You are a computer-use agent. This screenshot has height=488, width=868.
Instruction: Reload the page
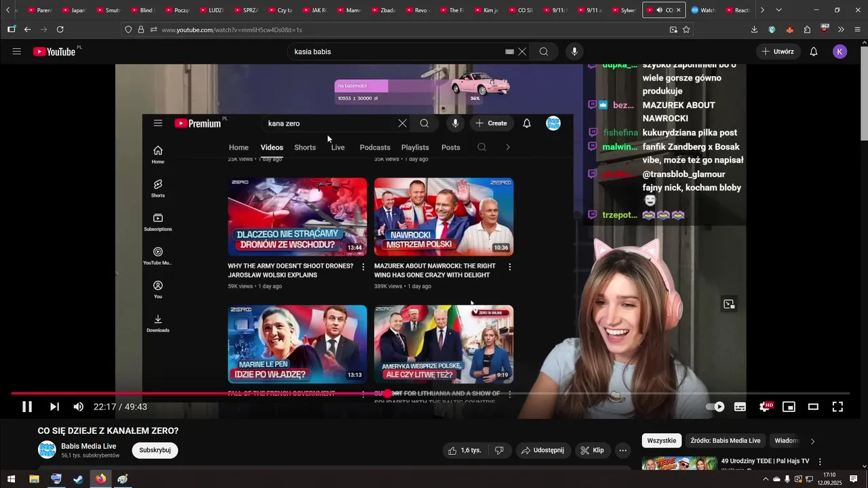[60, 30]
